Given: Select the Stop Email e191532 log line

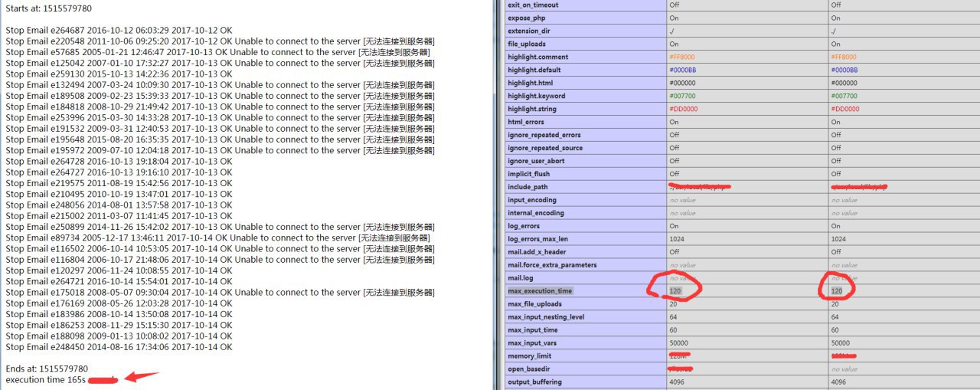Looking at the screenshot, I should tap(220, 129).
